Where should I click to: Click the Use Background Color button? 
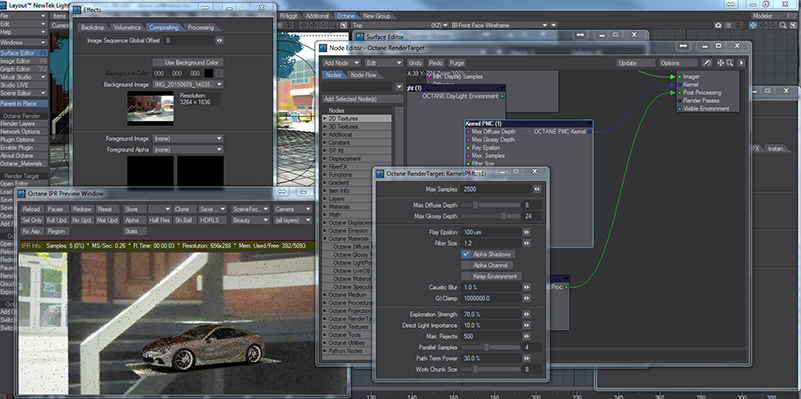189,62
